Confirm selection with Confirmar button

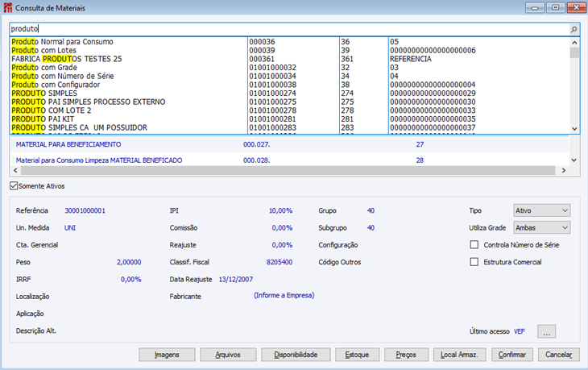coord(511,355)
